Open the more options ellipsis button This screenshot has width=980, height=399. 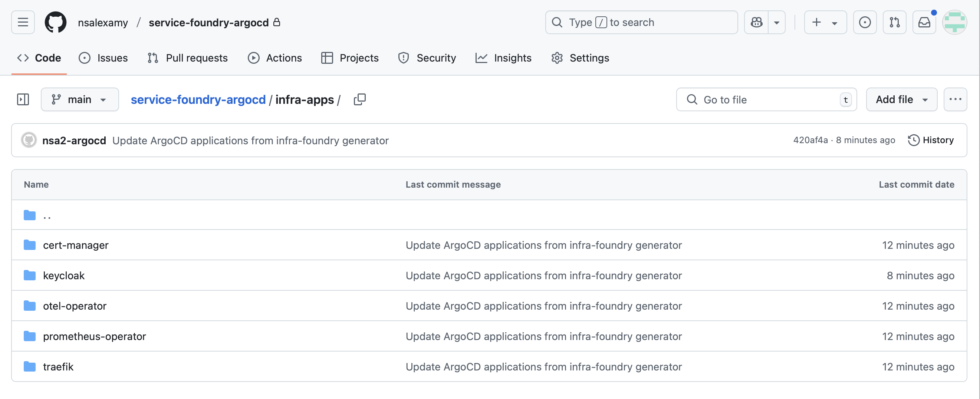pyautogui.click(x=955, y=99)
